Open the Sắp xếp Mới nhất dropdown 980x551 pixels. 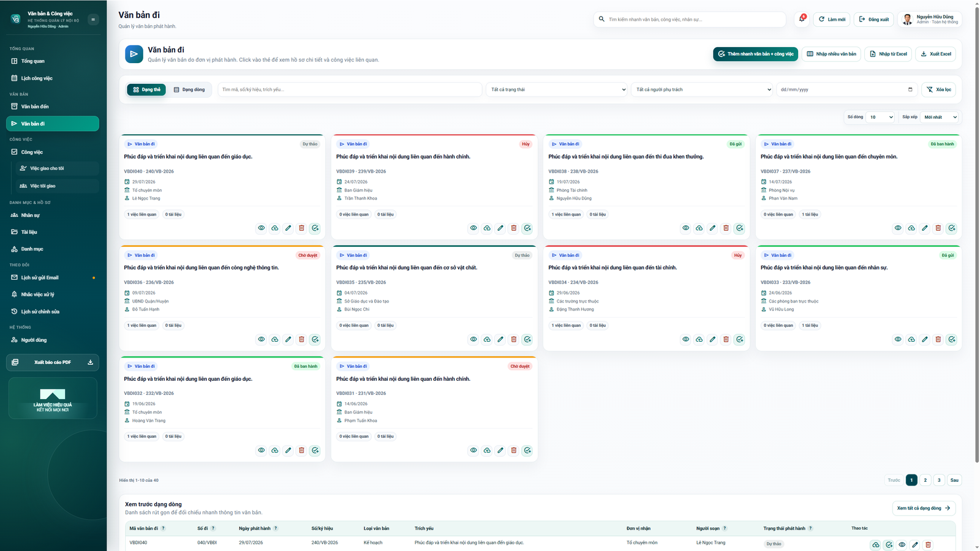coord(940,117)
